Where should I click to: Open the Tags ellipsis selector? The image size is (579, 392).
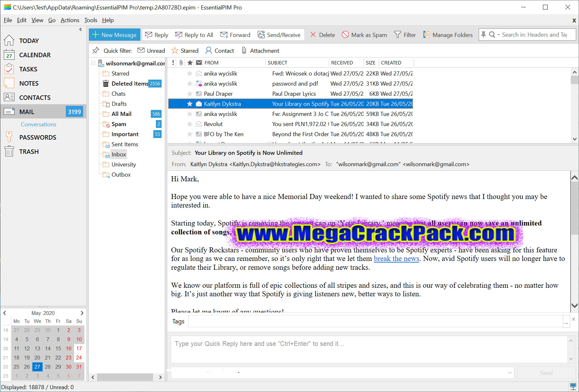point(566,322)
